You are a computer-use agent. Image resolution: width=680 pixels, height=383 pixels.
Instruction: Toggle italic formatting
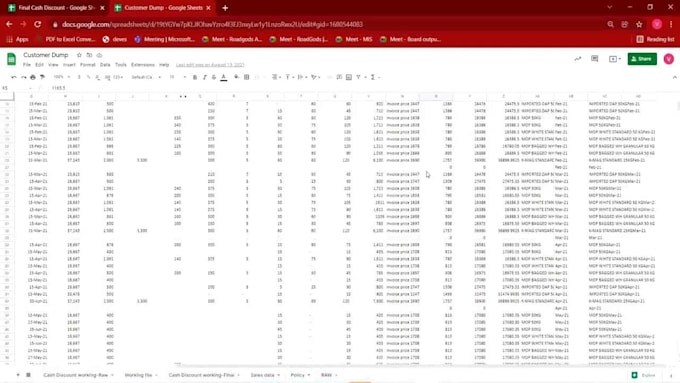pyautogui.click(x=204, y=77)
